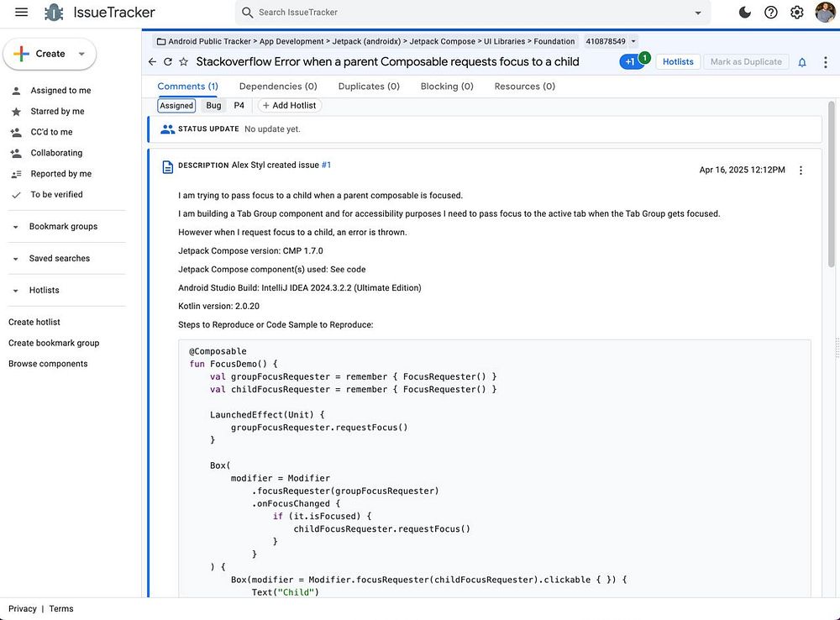Open the help question mark icon

770,13
